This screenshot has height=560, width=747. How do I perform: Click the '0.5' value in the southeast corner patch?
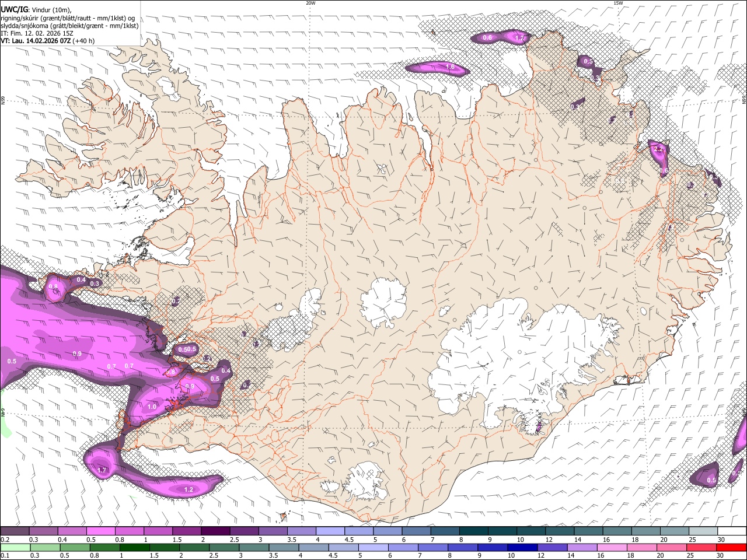click(x=711, y=481)
